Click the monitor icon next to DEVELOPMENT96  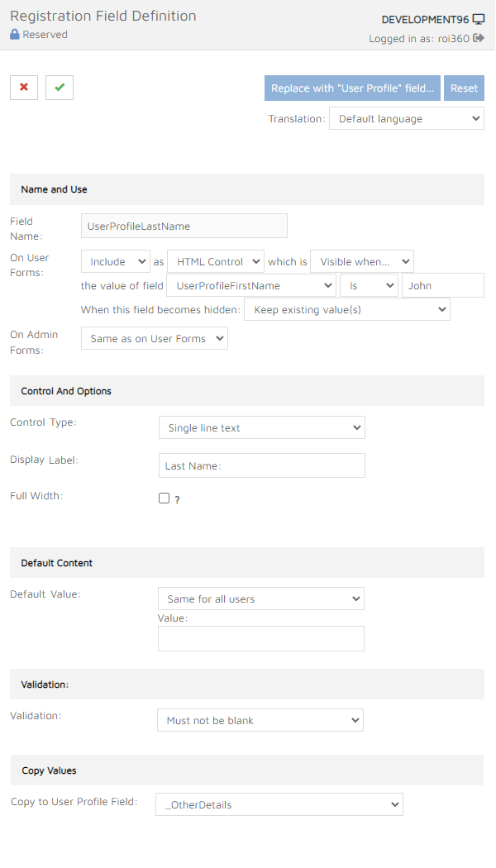coord(479,19)
